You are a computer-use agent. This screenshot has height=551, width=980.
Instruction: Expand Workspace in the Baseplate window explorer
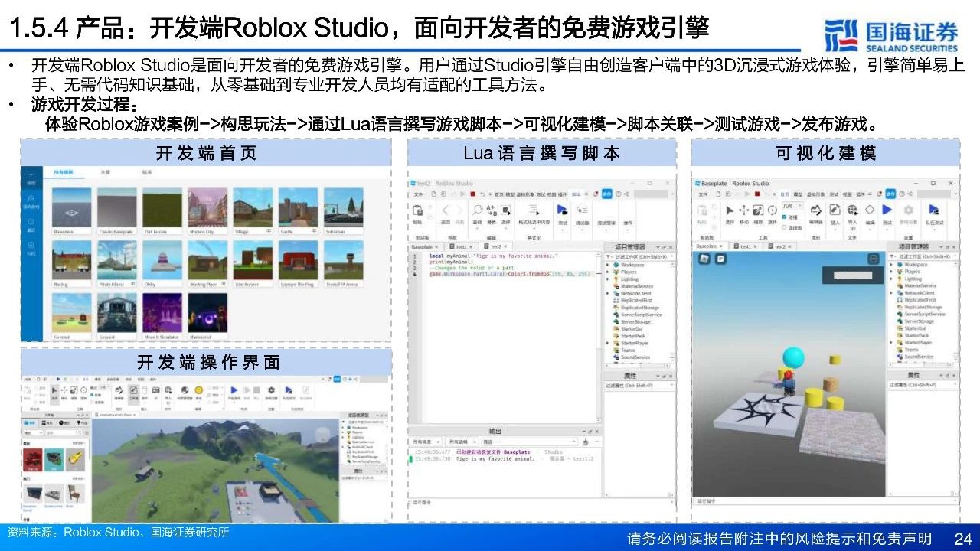pos(891,265)
